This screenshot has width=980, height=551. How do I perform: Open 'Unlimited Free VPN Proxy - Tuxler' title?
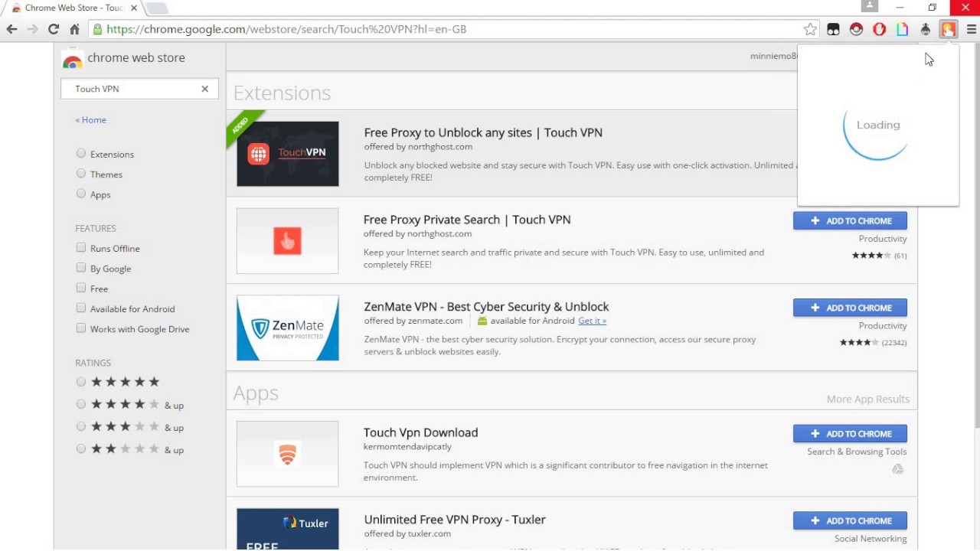click(x=455, y=520)
